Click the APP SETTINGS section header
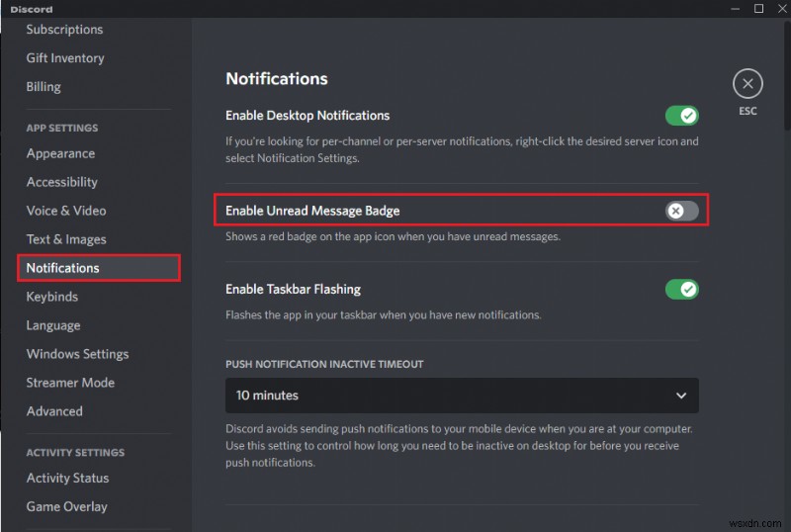The width and height of the screenshot is (791, 532). point(62,128)
